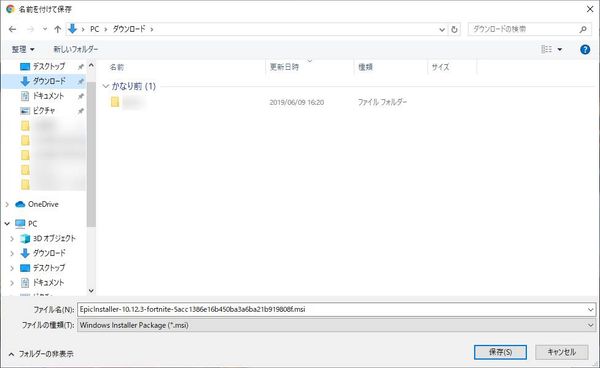Select ダウンロード in quick access

point(49,81)
